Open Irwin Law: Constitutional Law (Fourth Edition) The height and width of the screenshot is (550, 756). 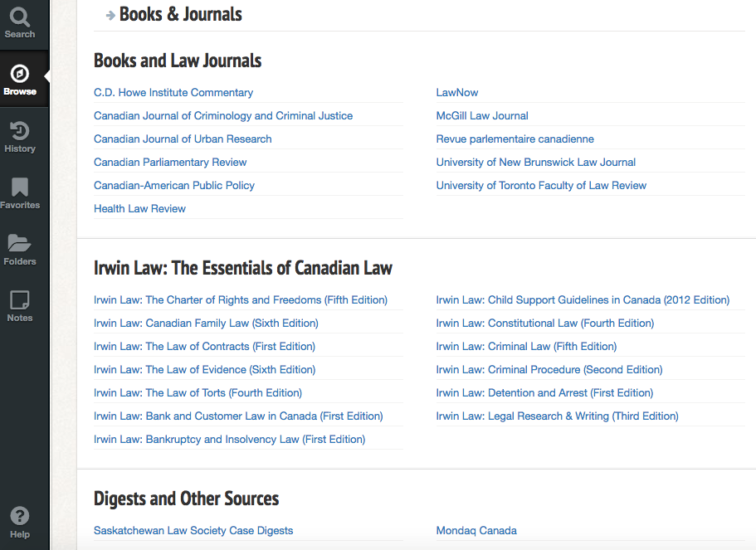pyautogui.click(x=545, y=323)
